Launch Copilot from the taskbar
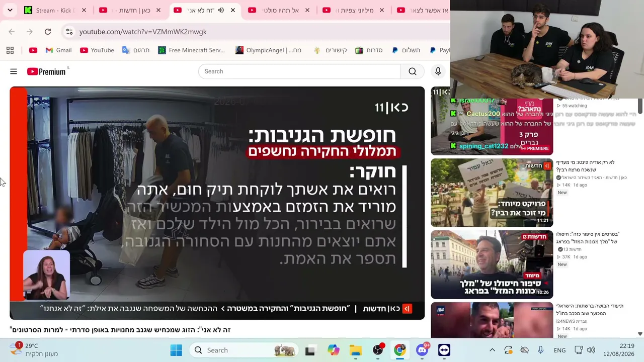This screenshot has height=362, width=644. (x=334, y=350)
